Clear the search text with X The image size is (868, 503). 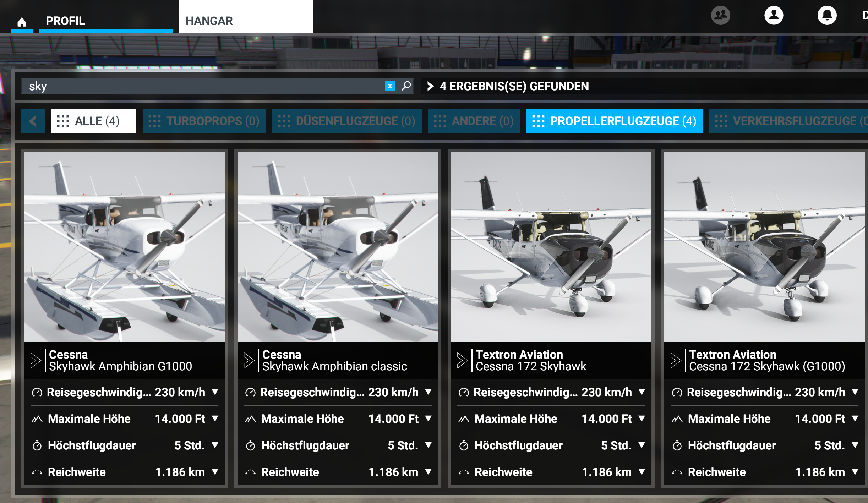point(390,86)
